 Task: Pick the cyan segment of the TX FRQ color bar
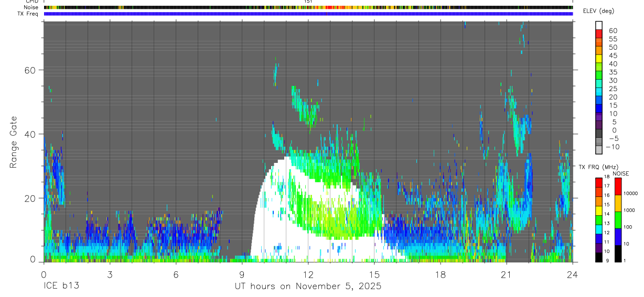pyautogui.click(x=599, y=230)
